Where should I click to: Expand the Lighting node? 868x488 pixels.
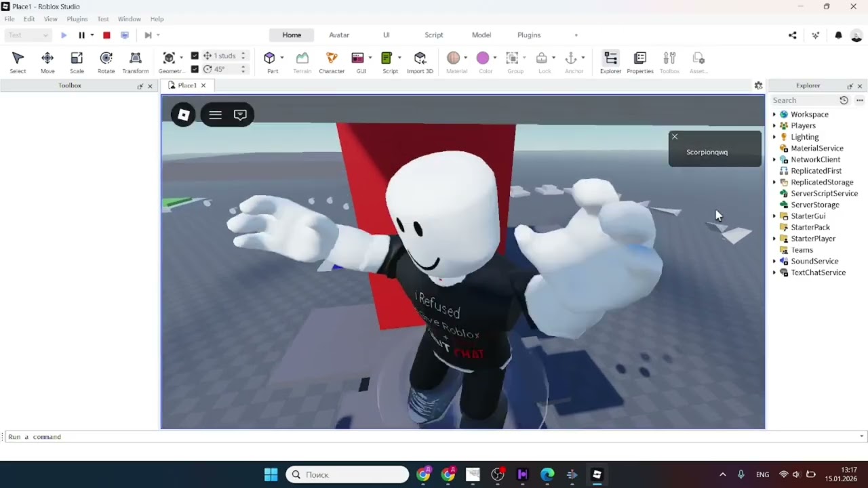774,137
